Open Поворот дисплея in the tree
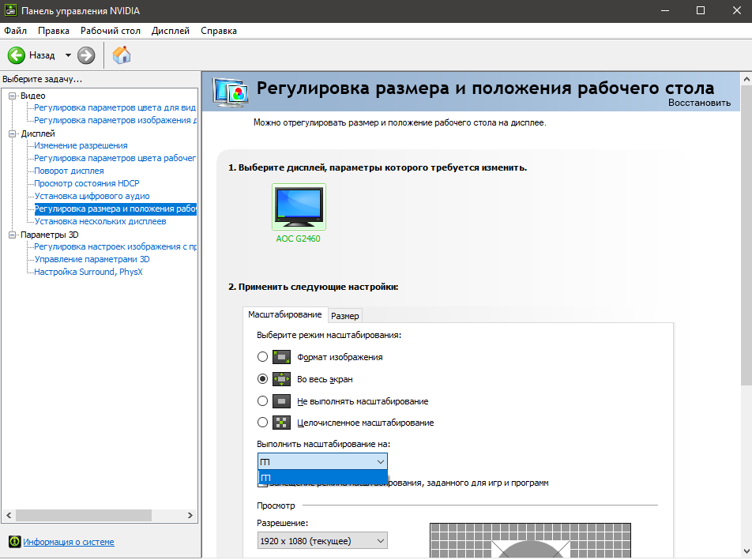The width and height of the screenshot is (752, 560). pos(69,171)
